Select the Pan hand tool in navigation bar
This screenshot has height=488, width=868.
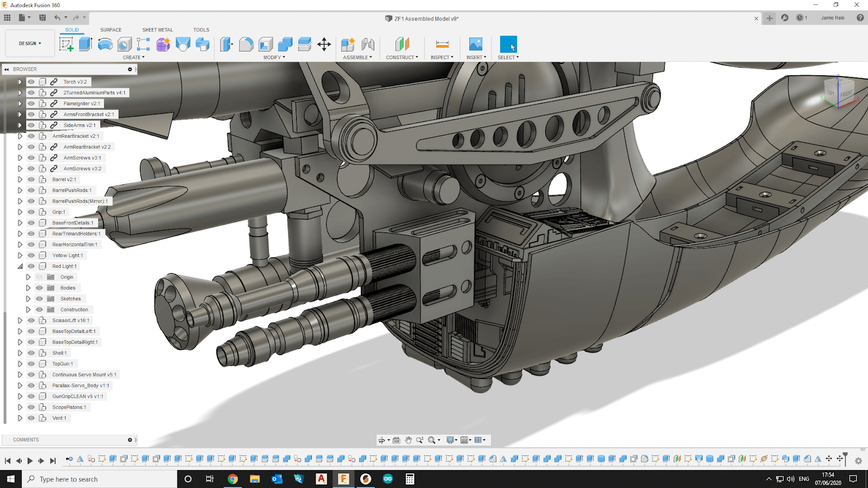(x=408, y=440)
